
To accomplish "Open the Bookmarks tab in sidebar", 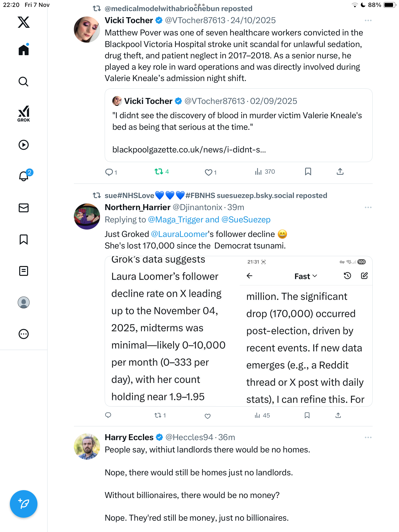I will tap(24, 239).
